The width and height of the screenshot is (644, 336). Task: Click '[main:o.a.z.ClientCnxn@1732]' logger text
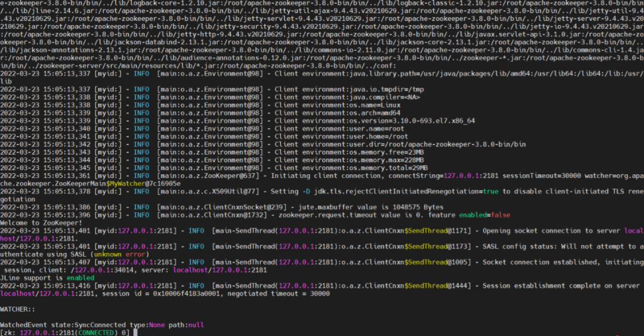[x=212, y=215]
